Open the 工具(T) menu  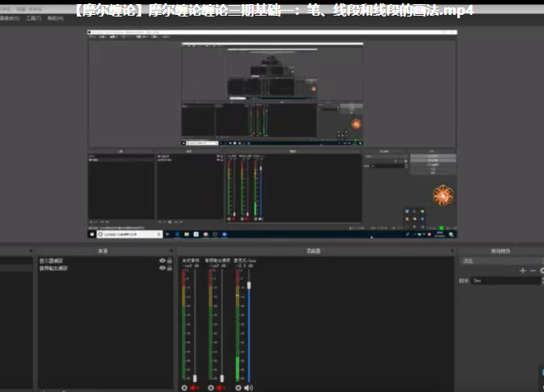(34, 18)
